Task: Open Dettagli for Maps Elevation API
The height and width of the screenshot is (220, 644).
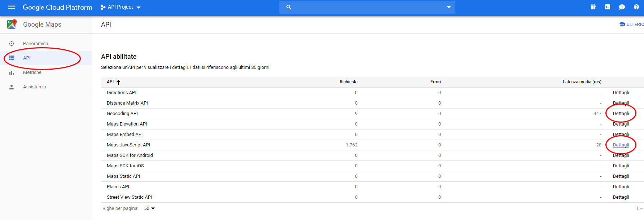Action: click(x=621, y=124)
